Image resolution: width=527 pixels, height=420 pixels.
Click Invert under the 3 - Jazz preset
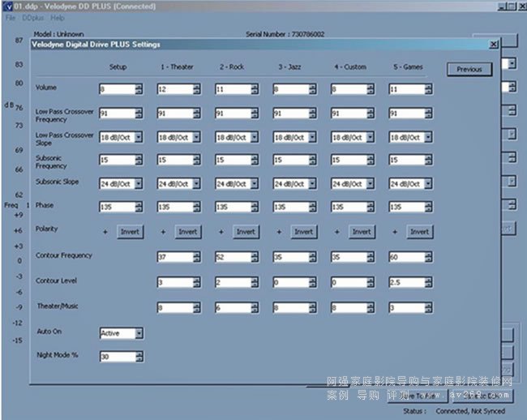(303, 232)
